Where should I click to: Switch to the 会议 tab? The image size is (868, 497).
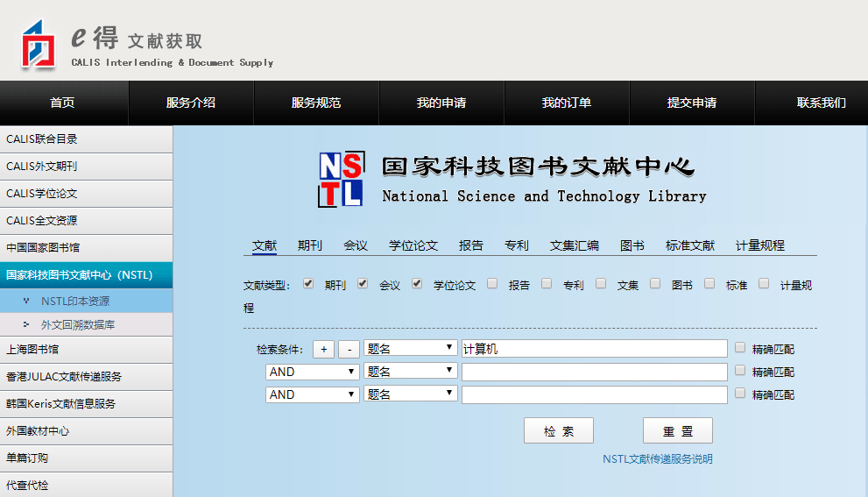tap(356, 245)
